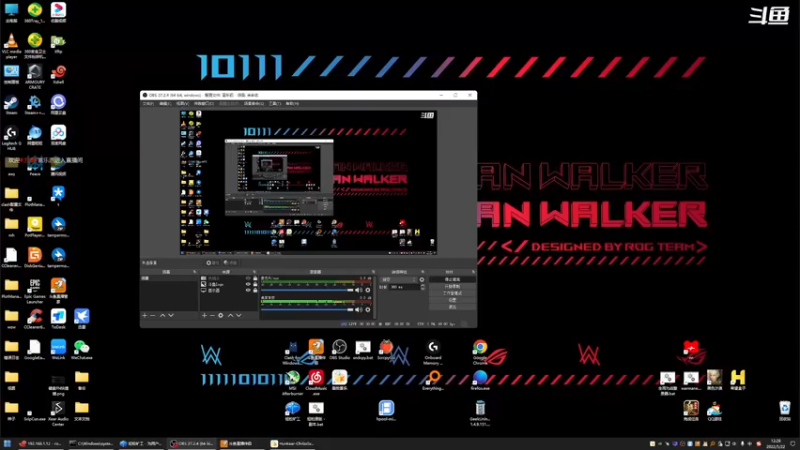Click the ToDesk desktop icon
Screen dimensions: 800x450
coord(58,319)
